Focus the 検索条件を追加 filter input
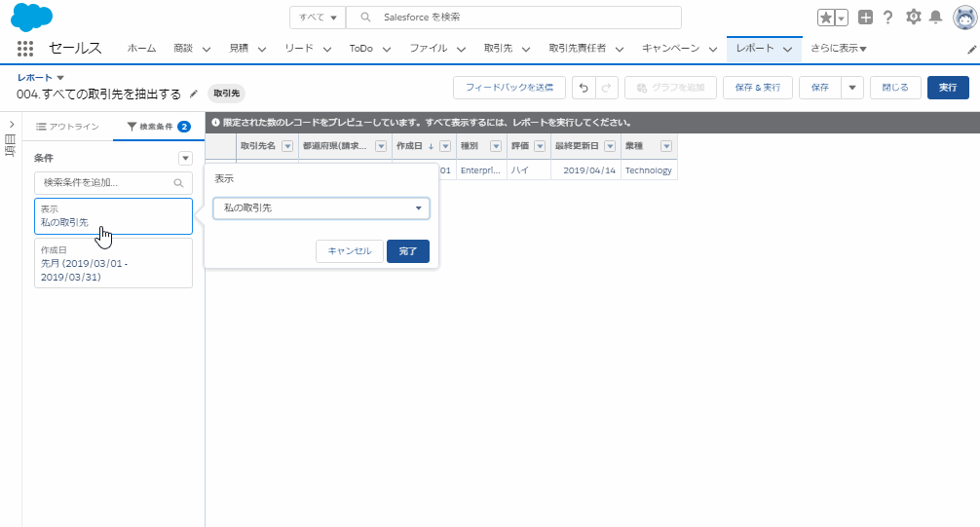Viewport: 980px width, 527px height. click(113, 183)
